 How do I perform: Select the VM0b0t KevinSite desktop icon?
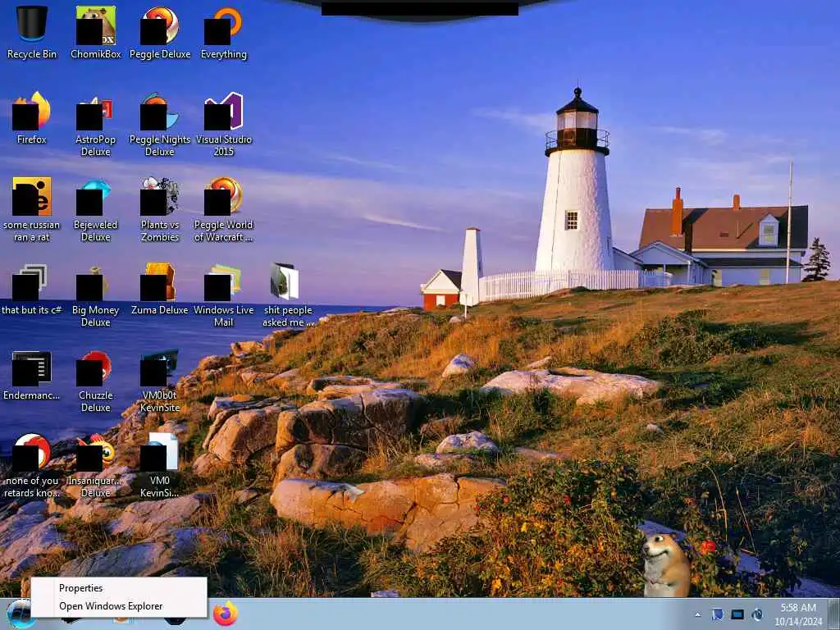tap(160, 381)
